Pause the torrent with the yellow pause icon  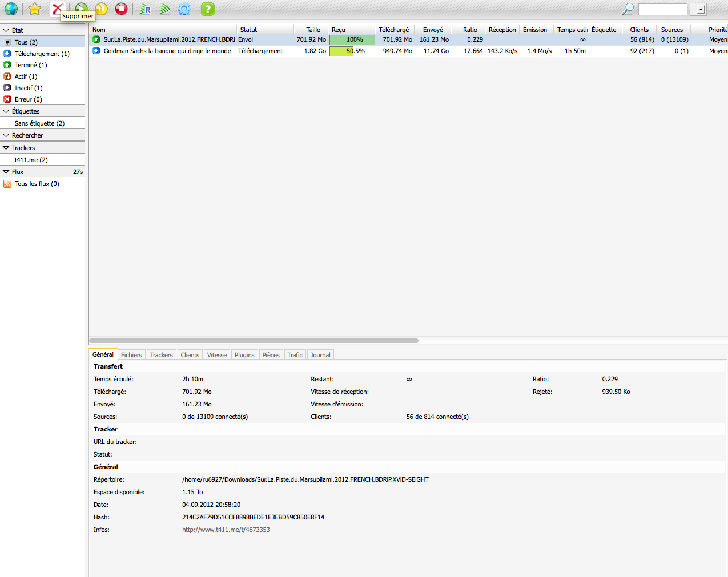pos(102,9)
